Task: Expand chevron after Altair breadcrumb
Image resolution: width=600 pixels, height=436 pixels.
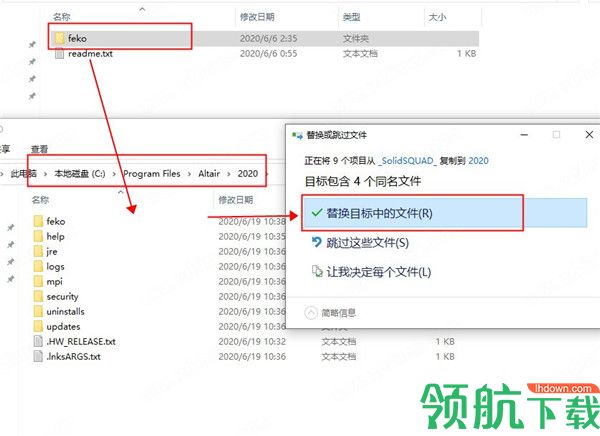Action: coord(229,174)
